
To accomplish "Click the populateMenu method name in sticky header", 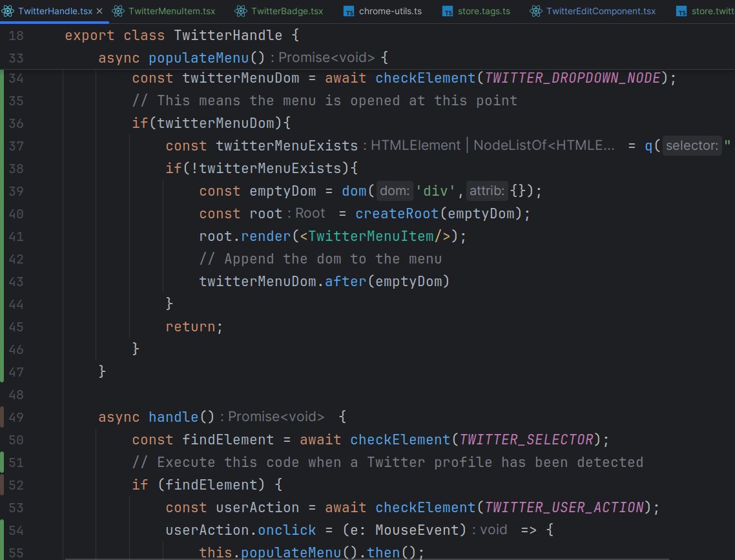I will [199, 57].
